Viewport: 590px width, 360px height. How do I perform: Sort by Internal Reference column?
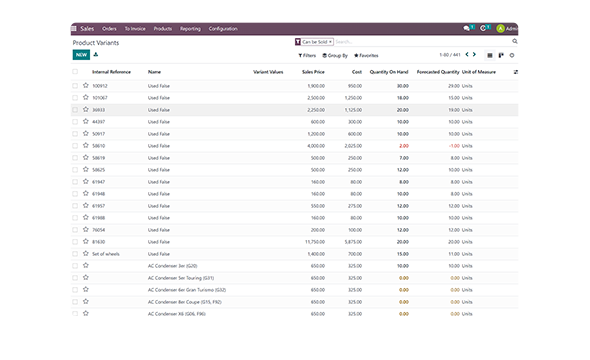111,72
